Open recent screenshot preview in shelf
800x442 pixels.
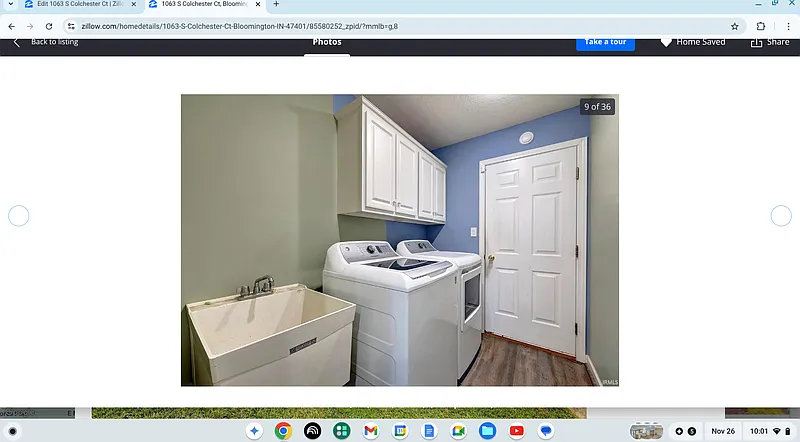pos(646,431)
